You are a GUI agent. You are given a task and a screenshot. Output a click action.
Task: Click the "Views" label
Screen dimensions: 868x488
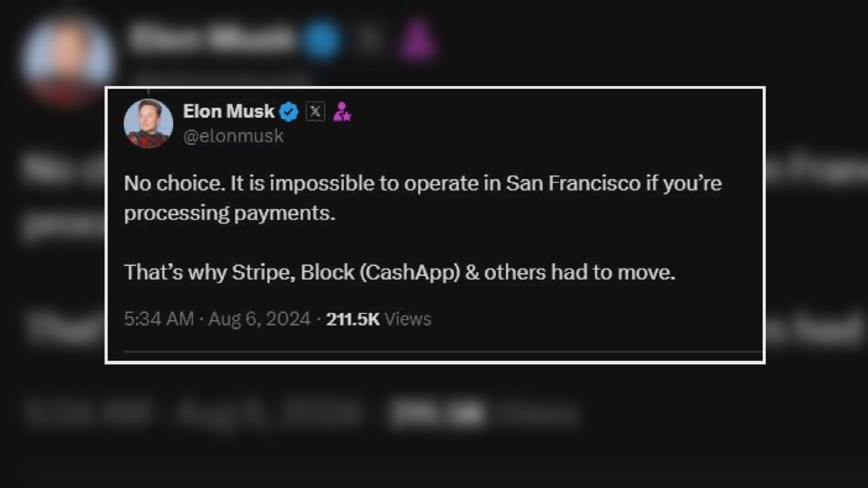pyautogui.click(x=408, y=319)
